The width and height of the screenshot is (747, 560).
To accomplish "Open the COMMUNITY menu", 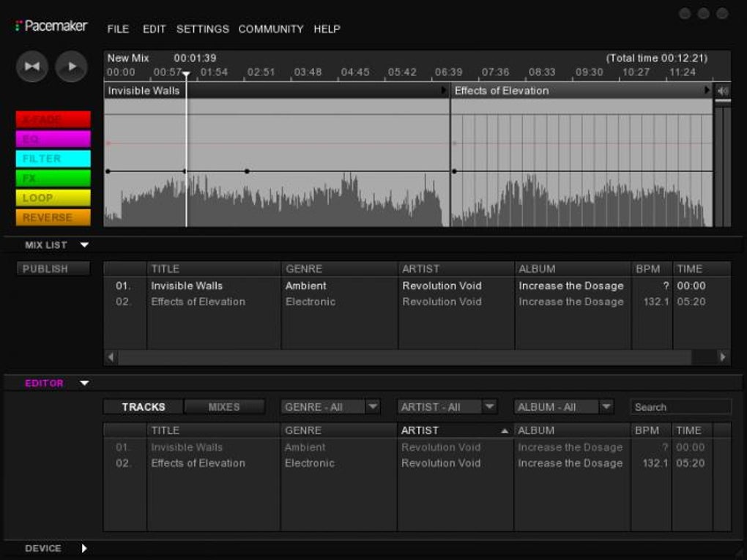I will point(270,29).
